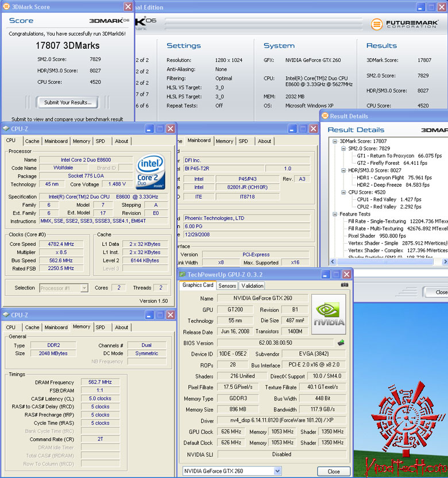Click the top CPU-Z window title icon
Screen dimensions: 448x478
click(6, 129)
